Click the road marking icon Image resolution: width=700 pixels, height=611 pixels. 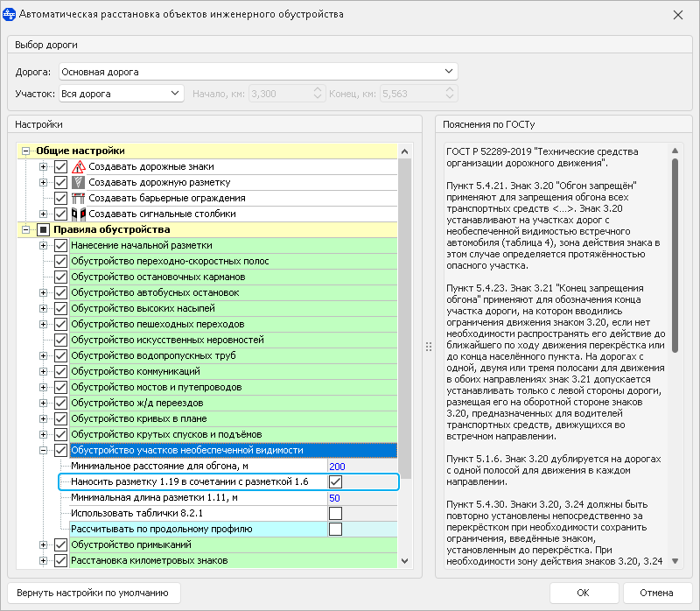pos(79,182)
